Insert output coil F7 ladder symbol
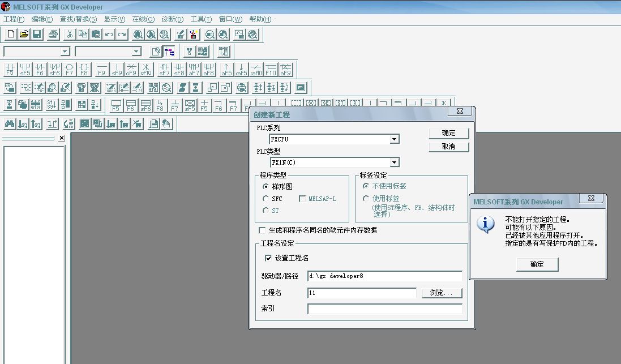 point(69,70)
